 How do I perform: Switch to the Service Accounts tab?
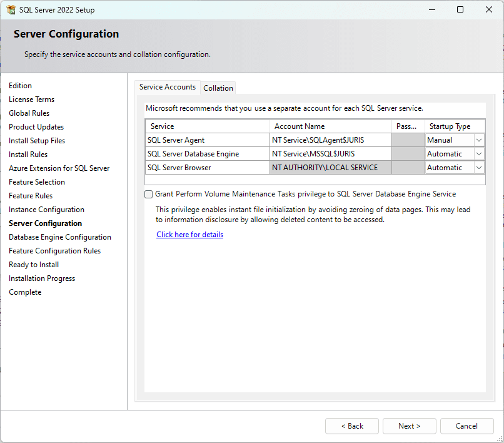[x=167, y=87]
